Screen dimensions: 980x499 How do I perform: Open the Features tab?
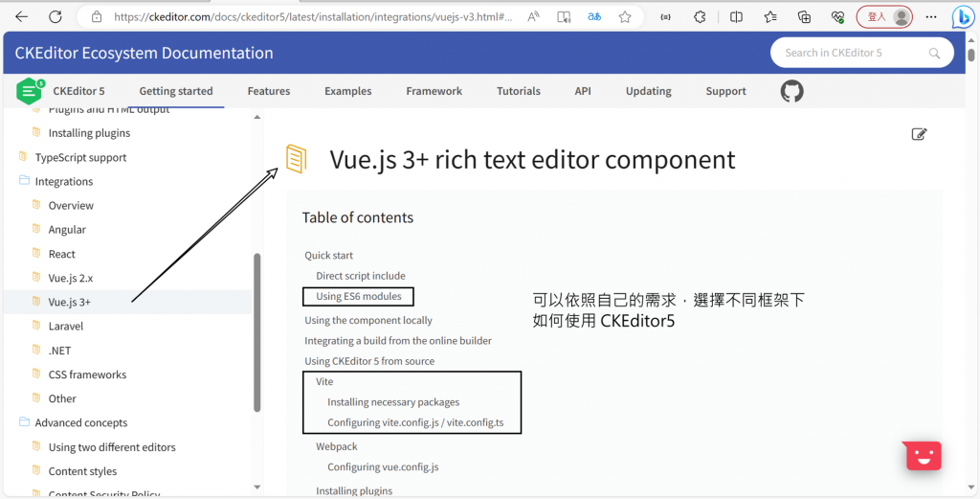(269, 91)
